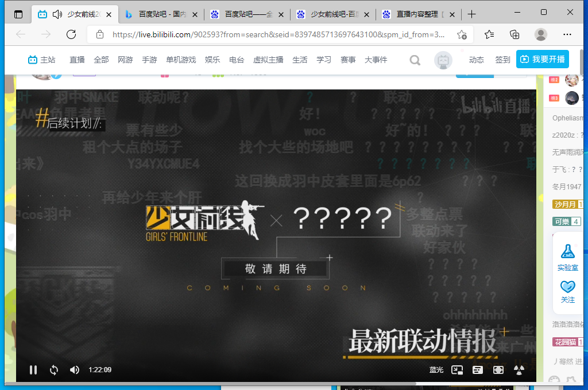This screenshot has width=588, height=390.
Task: Click the 沙月月 fan badge in chat
Action: pyautogui.click(x=567, y=204)
